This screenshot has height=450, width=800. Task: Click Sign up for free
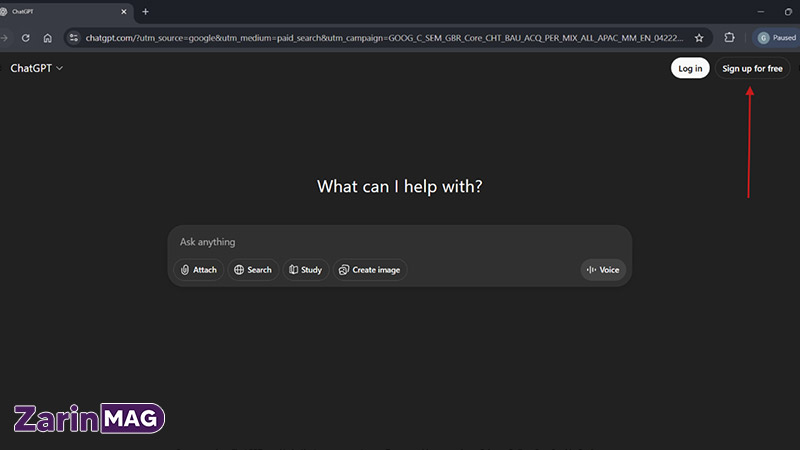tap(752, 68)
